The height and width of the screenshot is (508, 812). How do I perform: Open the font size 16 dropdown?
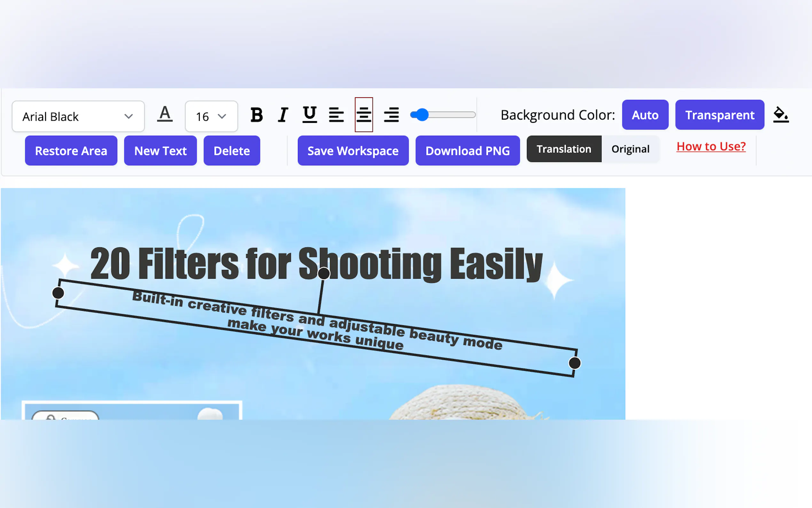coord(211,116)
